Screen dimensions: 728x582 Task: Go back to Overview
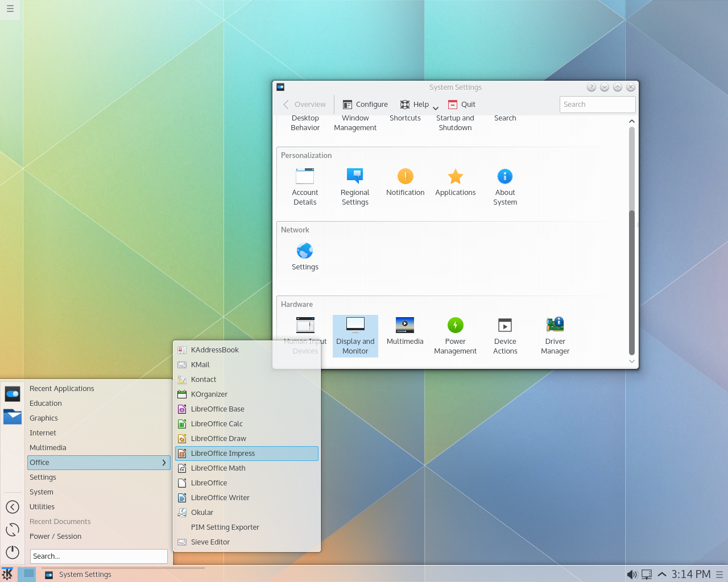(304, 105)
